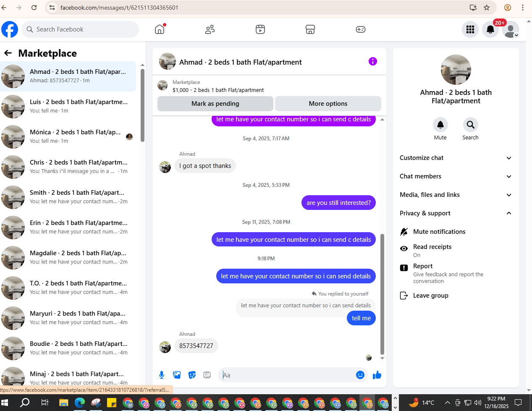Click the conversation list scrollbar
The height and width of the screenshot is (411, 532).
(x=142, y=105)
